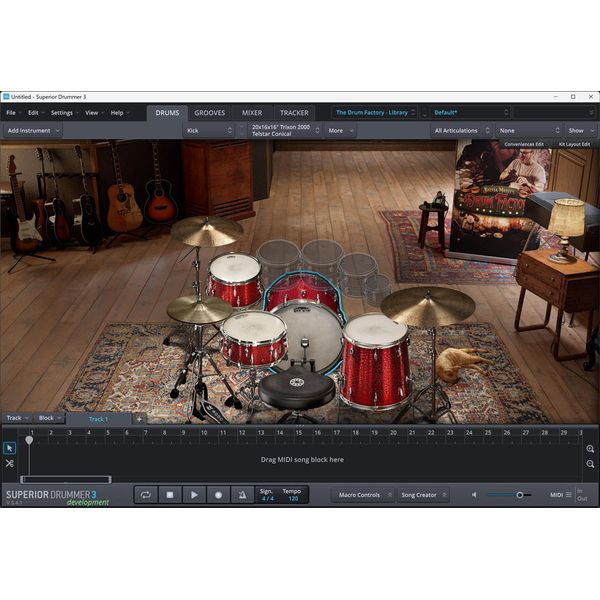Viewport: 600px width, 600px height.
Task: Open the File menu
Action: point(11,112)
